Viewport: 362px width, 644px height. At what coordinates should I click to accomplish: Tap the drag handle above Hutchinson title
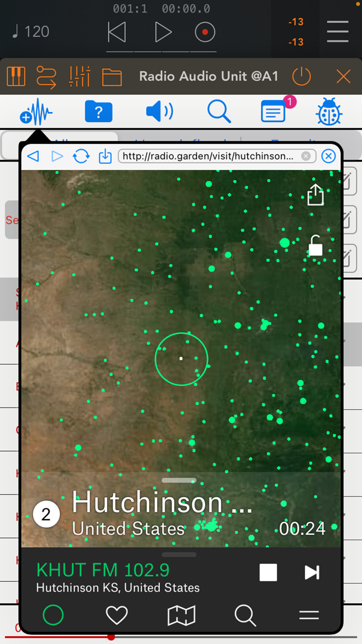click(x=179, y=480)
